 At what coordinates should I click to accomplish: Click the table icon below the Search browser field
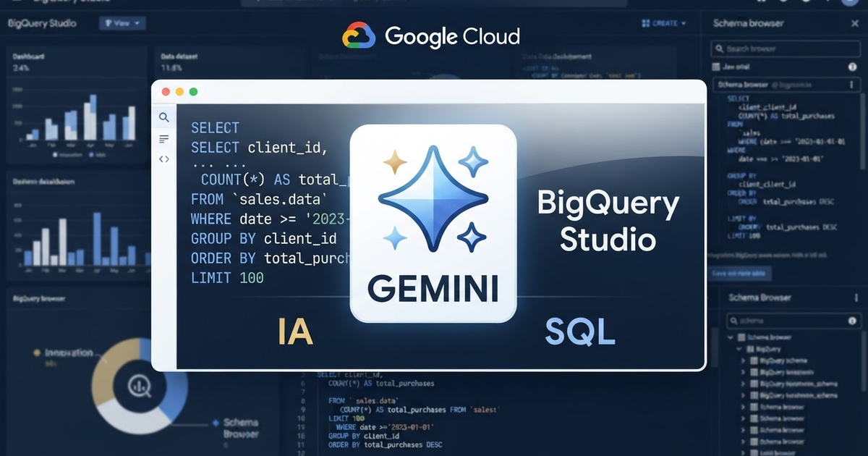[x=716, y=67]
